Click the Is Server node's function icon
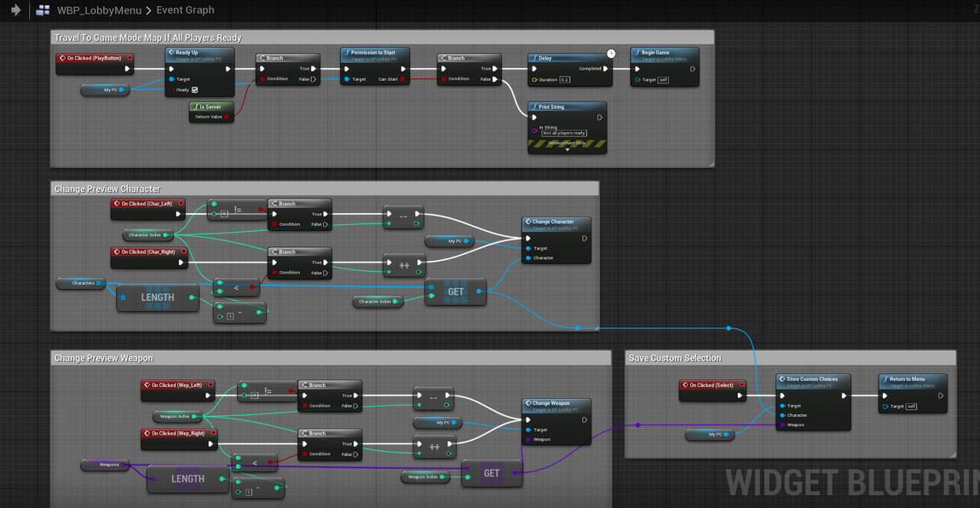The height and width of the screenshot is (508, 980). [196, 107]
